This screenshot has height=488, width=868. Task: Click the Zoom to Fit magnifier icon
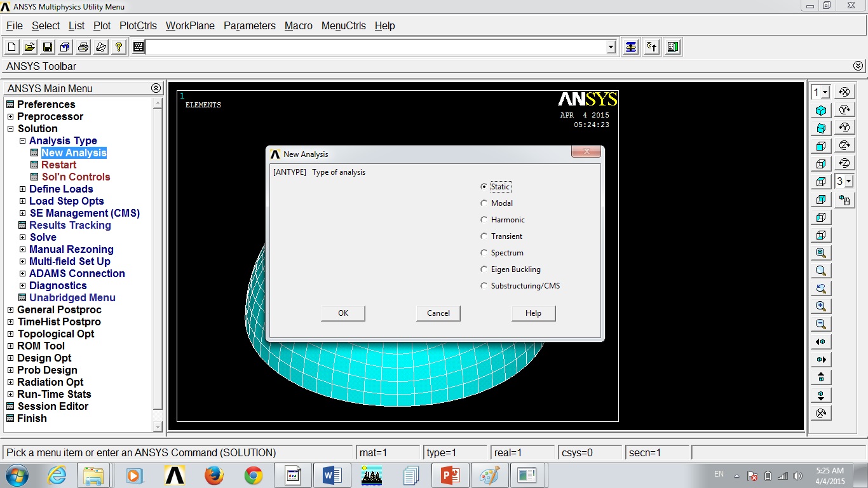click(821, 253)
